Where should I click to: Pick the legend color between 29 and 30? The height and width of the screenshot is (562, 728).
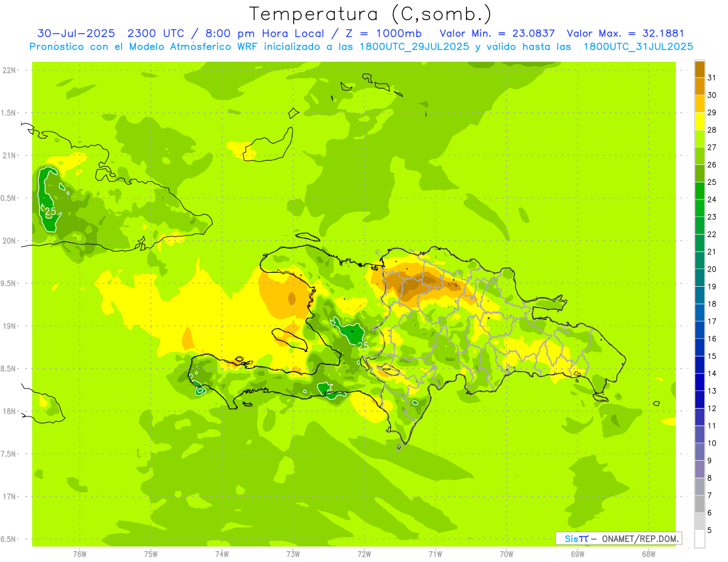pos(699,104)
